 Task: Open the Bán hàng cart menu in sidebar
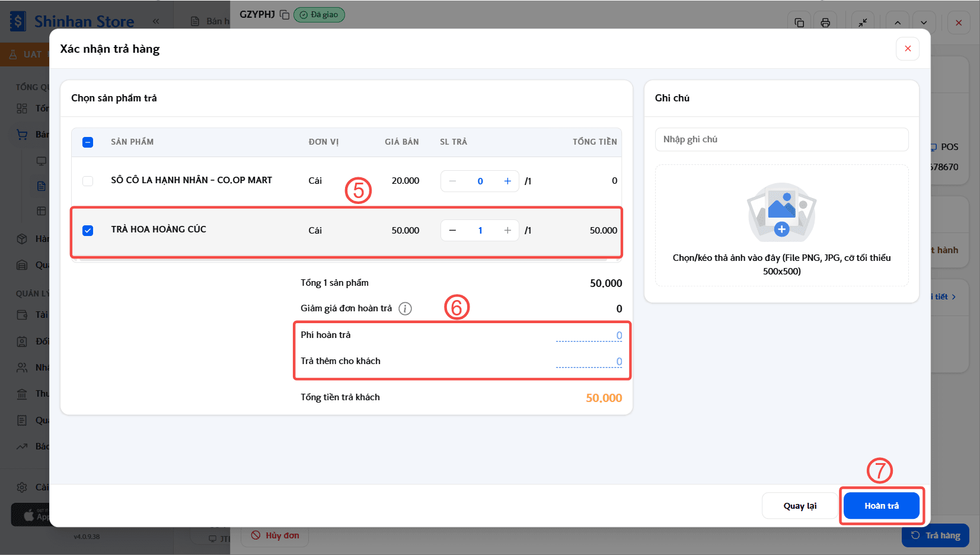point(22,135)
